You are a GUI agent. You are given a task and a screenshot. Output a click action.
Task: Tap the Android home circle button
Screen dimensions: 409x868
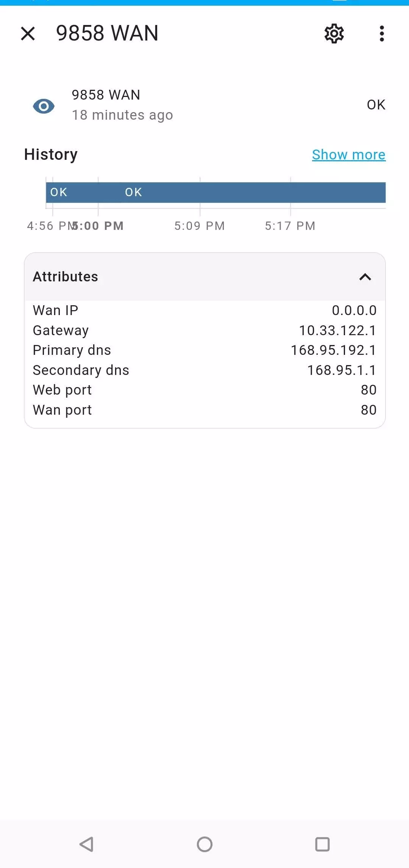click(204, 844)
